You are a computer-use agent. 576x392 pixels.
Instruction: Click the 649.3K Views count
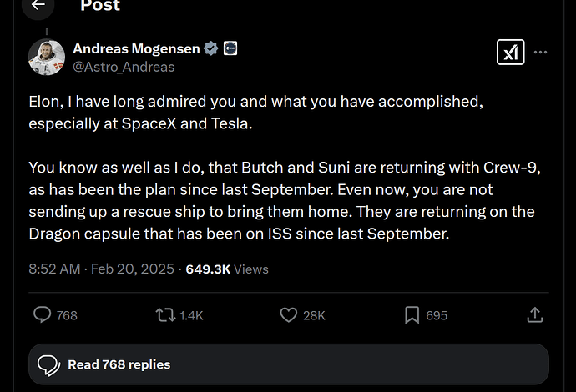[x=227, y=269]
